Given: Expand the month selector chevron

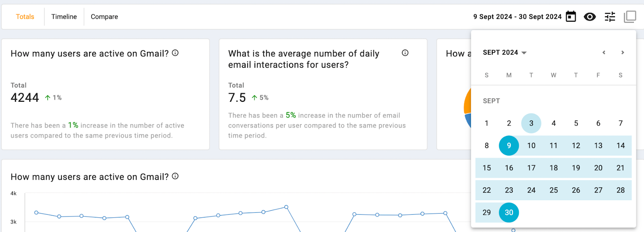Looking at the screenshot, I should click(x=523, y=53).
